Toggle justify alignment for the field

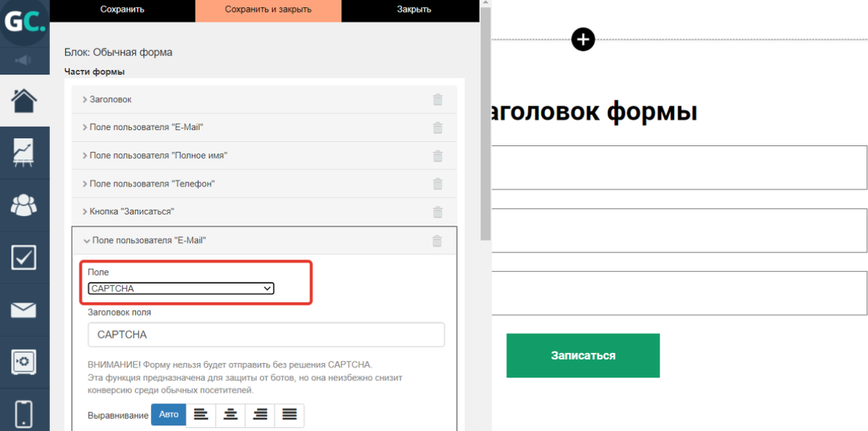pos(289,415)
